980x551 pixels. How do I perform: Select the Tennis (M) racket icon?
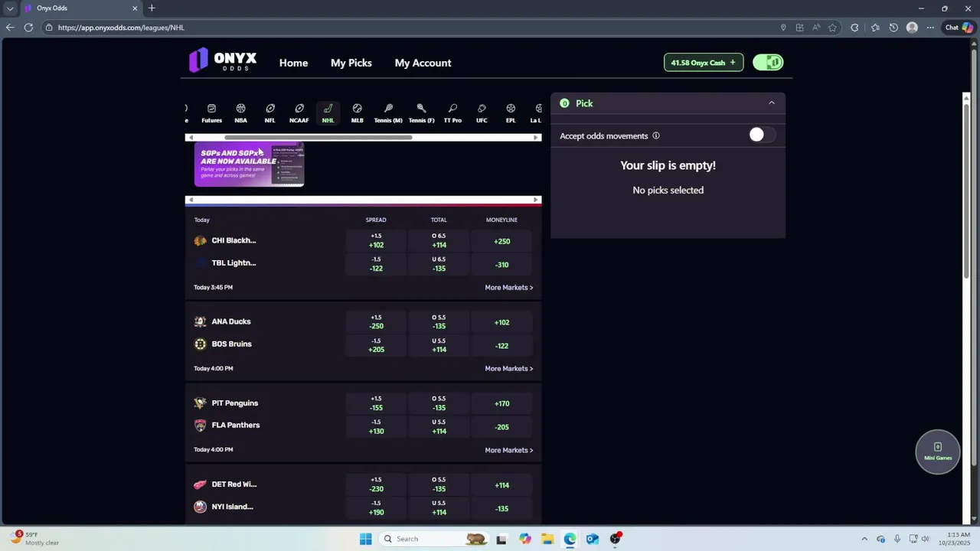(388, 112)
